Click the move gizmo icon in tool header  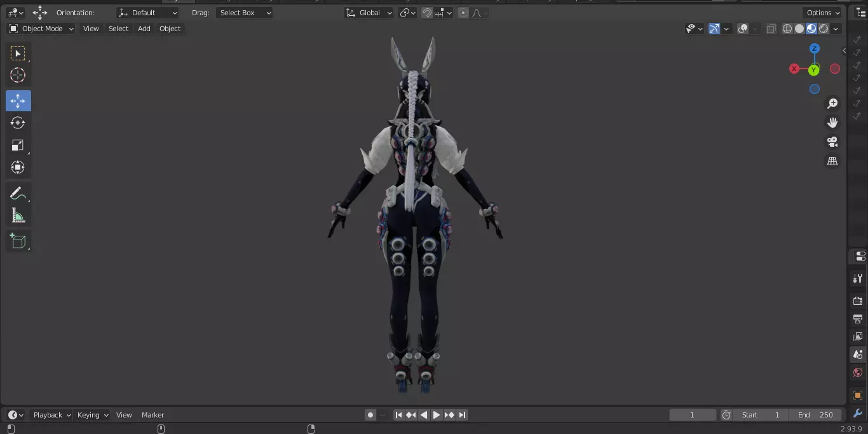click(x=40, y=13)
